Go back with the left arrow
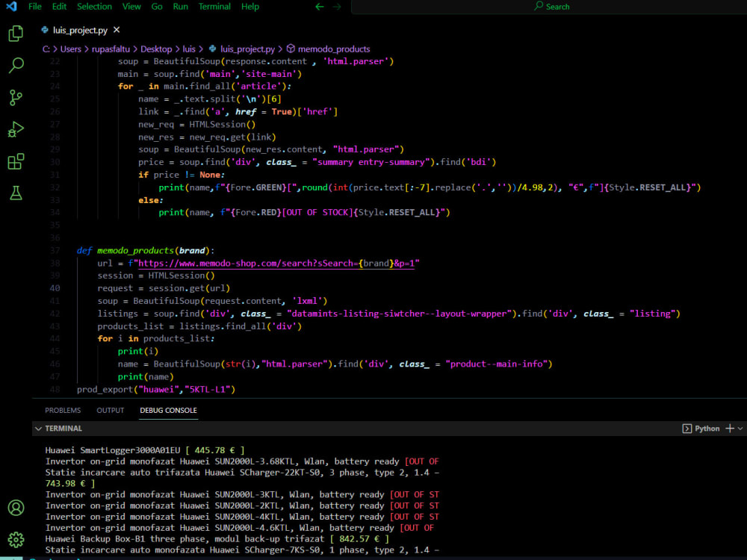The image size is (747, 560). 320,7
